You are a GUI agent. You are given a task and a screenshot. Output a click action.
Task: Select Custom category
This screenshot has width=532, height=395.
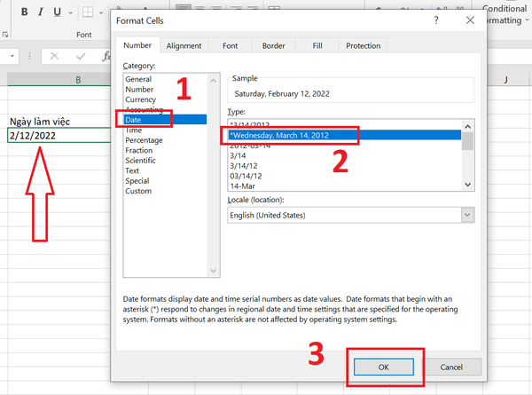165,191
